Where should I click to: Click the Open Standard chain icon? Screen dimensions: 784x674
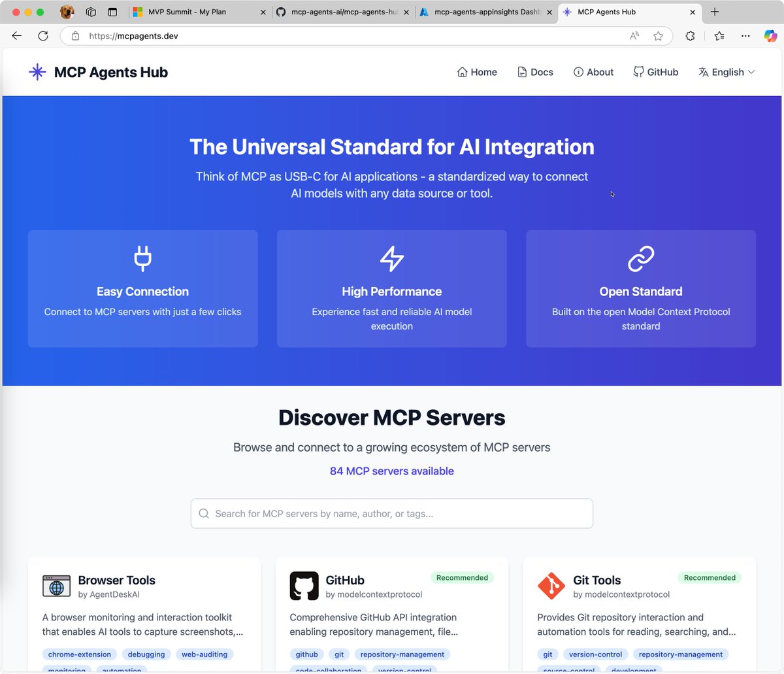point(641,258)
